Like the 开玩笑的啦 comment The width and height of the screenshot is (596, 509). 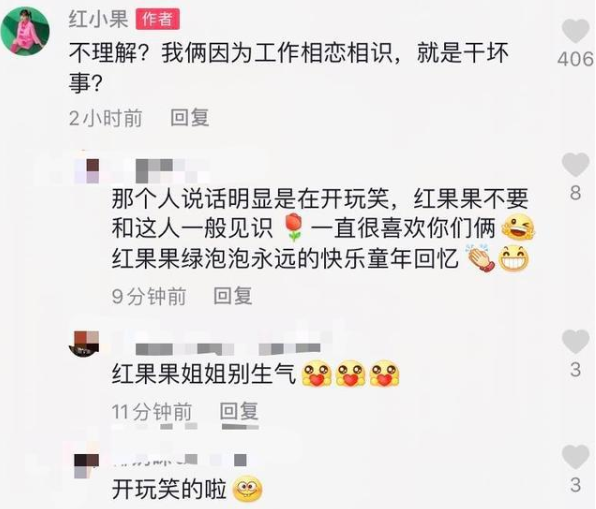coord(575,457)
